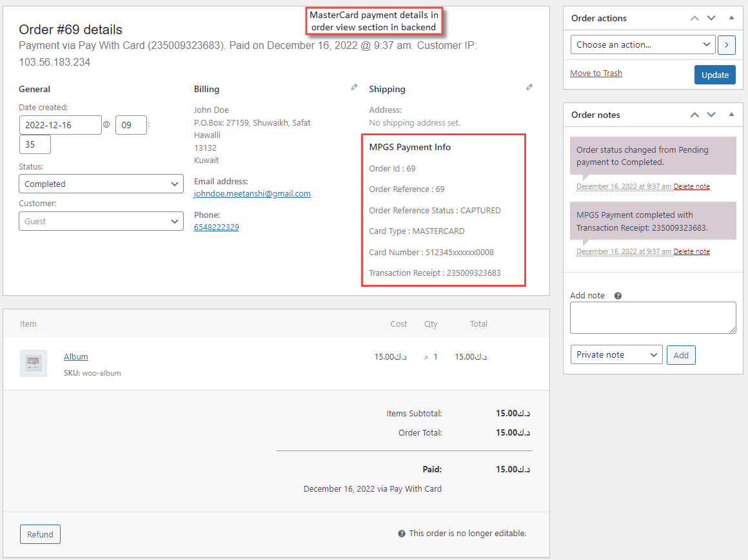Move Order actions panel up with arrow icon
748x560 pixels.
(x=694, y=18)
